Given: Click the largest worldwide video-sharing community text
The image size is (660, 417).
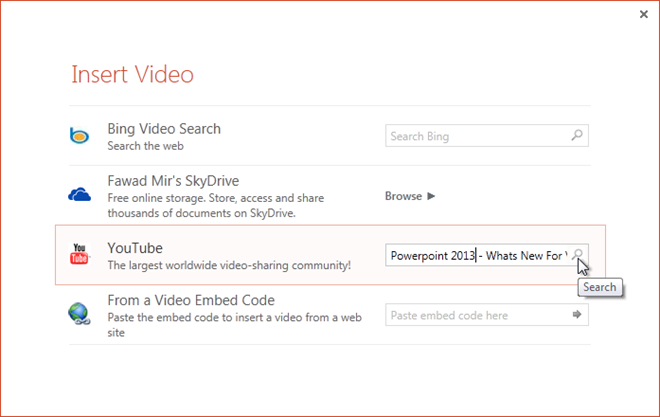Looking at the screenshot, I should coord(229,266).
